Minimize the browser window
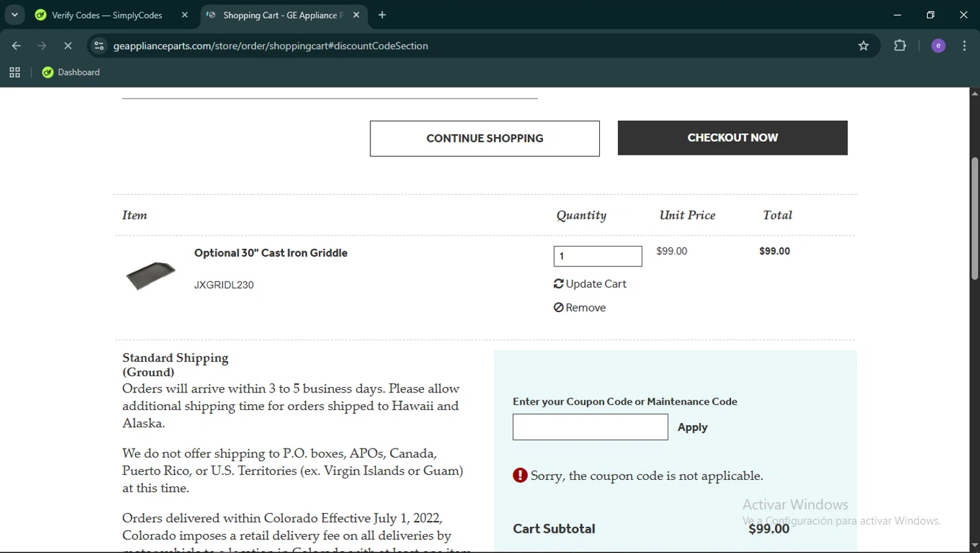This screenshot has width=980, height=553. point(897,14)
